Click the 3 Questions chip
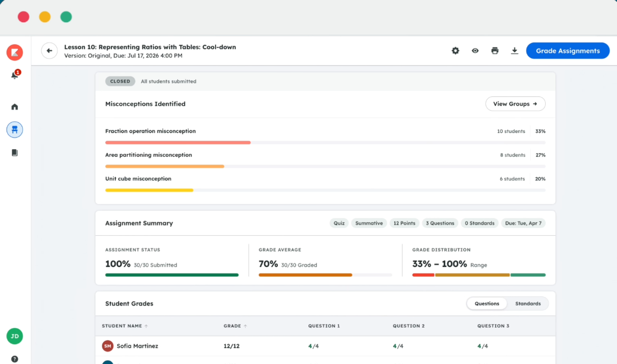617x364 pixels. pos(440,223)
